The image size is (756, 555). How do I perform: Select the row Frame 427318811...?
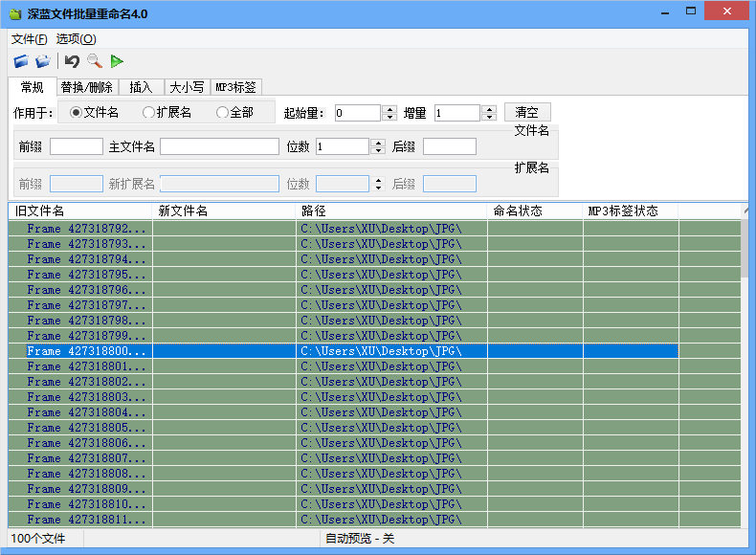[344, 520]
